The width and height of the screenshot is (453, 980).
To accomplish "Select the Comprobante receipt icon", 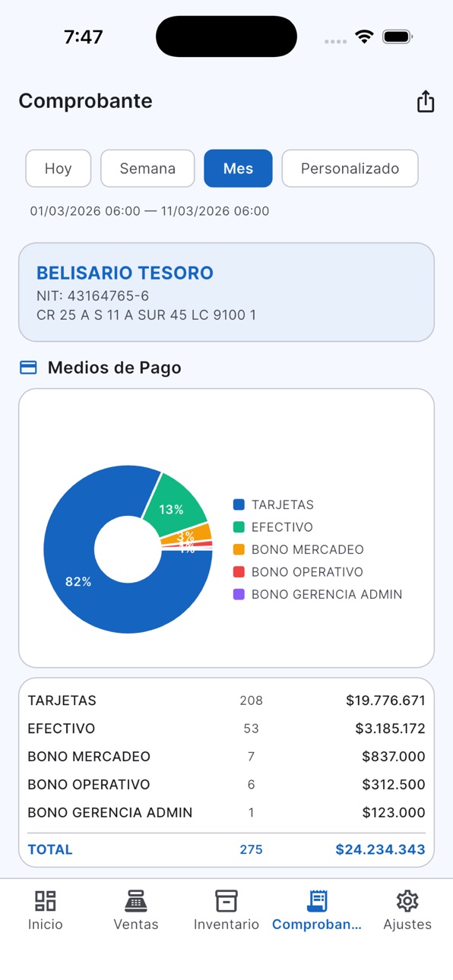I will click(317, 901).
